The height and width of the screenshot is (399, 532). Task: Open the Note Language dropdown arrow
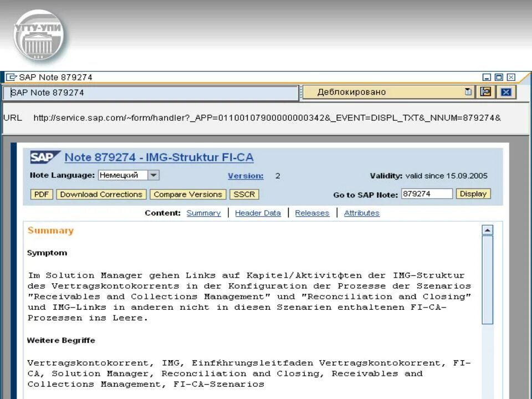coord(154,175)
